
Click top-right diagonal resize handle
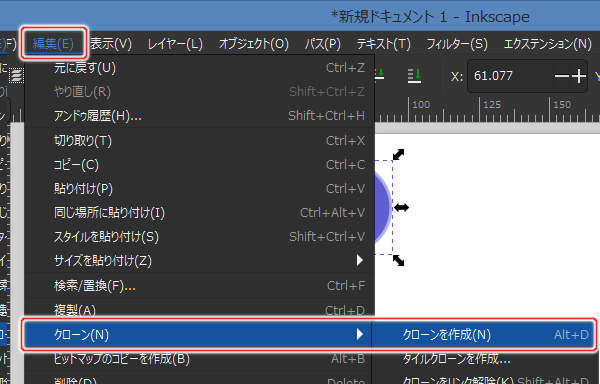click(398, 155)
